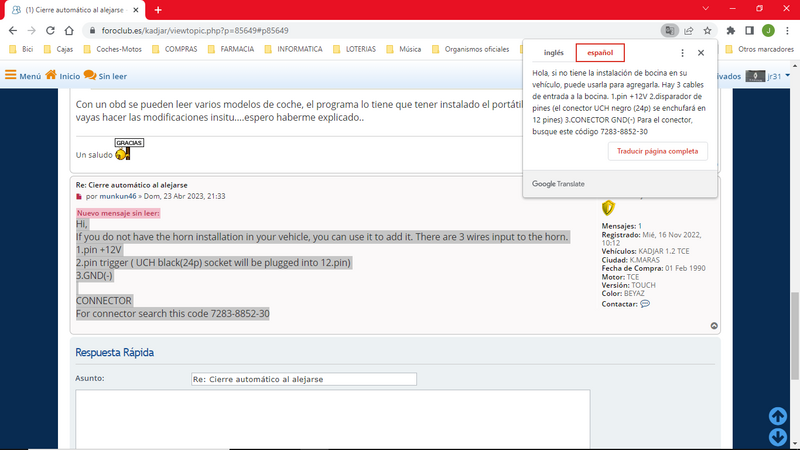The height and width of the screenshot is (450, 800).
Task: Select inglés tab in translate popup
Action: click(554, 53)
